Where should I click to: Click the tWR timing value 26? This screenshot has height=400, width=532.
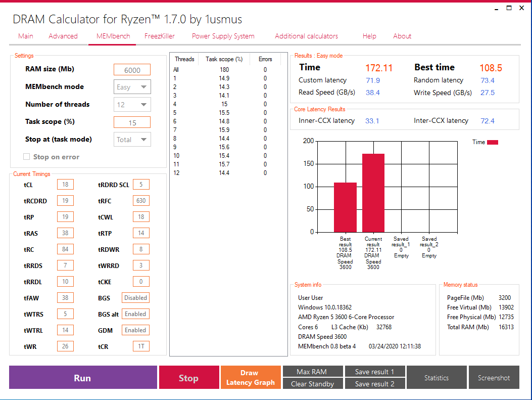(x=65, y=346)
